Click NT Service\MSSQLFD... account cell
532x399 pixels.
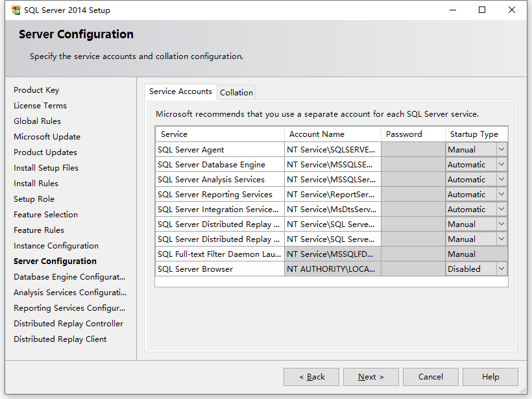[332, 254]
